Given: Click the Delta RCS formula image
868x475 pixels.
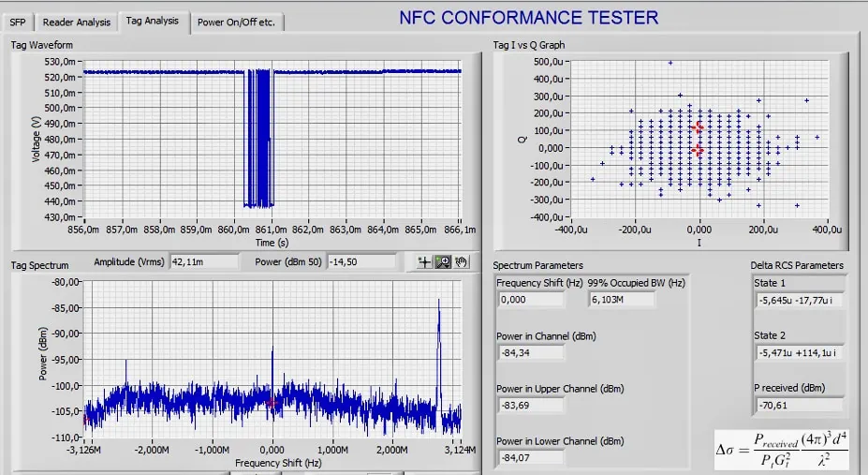Looking at the screenshot, I should (781, 450).
